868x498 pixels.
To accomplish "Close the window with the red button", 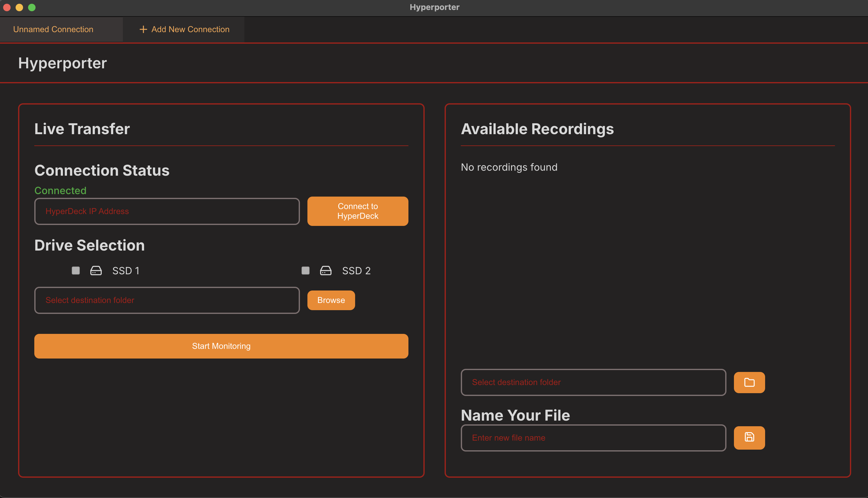I will coord(7,7).
